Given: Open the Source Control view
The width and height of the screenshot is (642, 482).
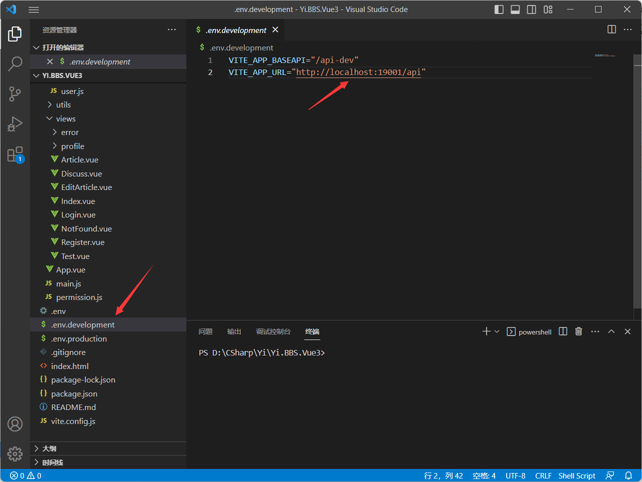Looking at the screenshot, I should tap(15, 94).
